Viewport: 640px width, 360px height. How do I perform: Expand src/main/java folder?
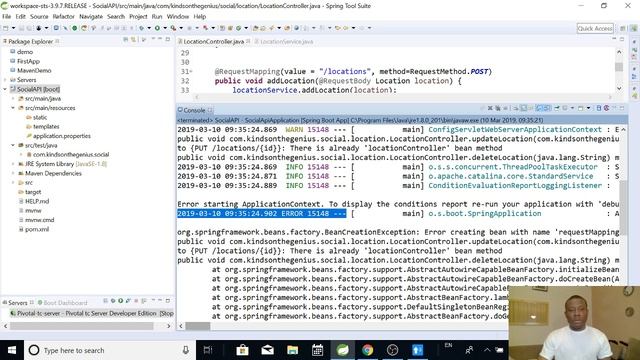click(13, 99)
